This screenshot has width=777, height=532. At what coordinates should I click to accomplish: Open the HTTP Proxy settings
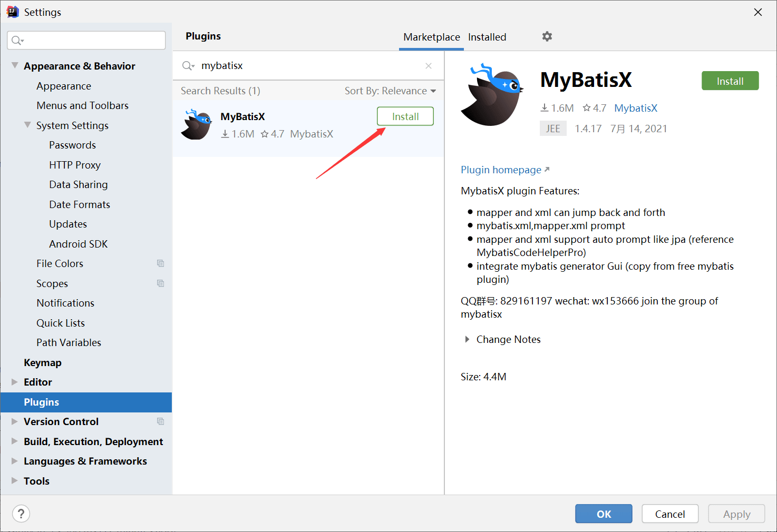pos(75,165)
